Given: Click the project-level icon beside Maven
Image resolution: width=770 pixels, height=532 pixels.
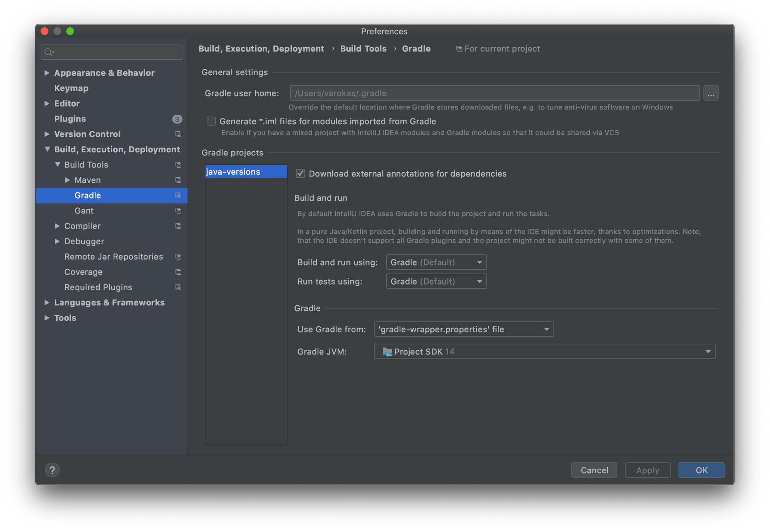Looking at the screenshot, I should pyautogui.click(x=178, y=180).
